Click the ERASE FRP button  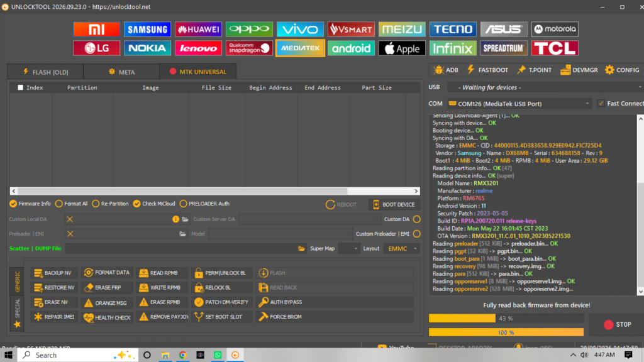point(107,288)
